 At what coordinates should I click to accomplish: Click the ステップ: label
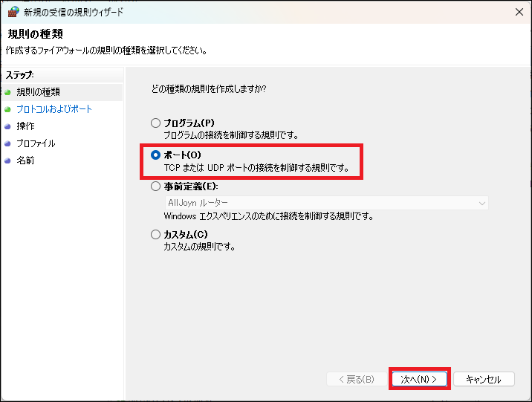coord(19,74)
